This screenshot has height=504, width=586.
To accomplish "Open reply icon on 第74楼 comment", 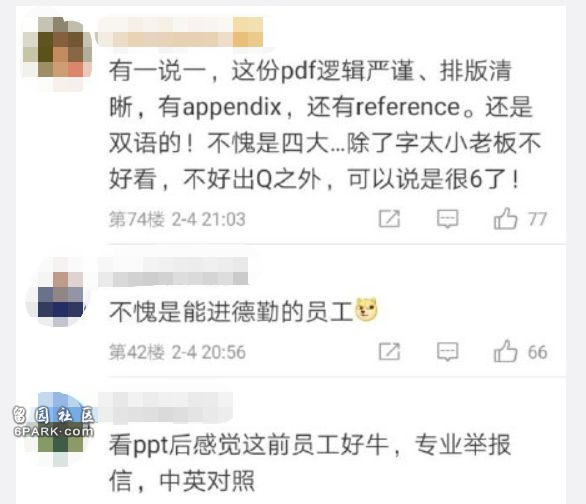I will pos(447,219).
